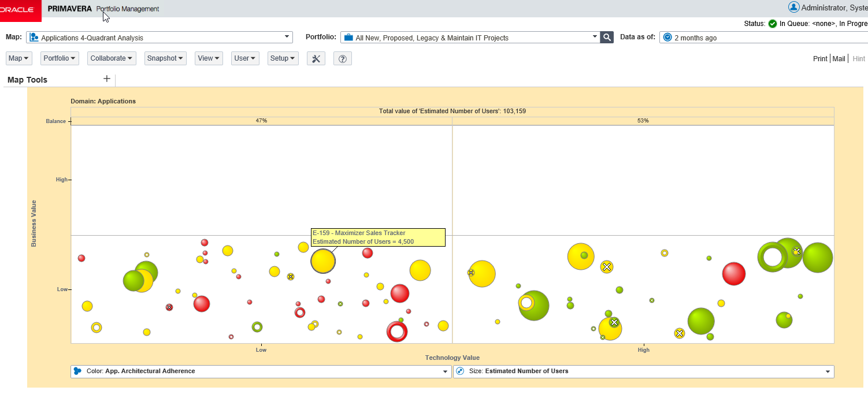Click the clock icon in Data as of field
868x398 pixels.
pyautogui.click(x=669, y=37)
